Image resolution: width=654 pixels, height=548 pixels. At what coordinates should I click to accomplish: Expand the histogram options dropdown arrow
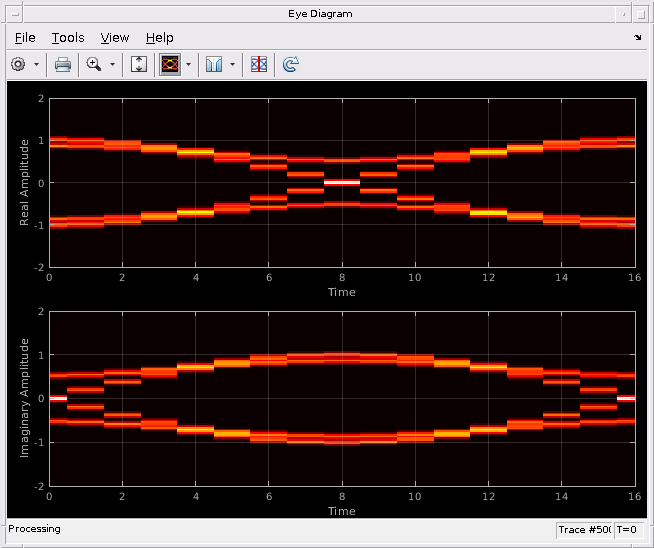coord(232,64)
